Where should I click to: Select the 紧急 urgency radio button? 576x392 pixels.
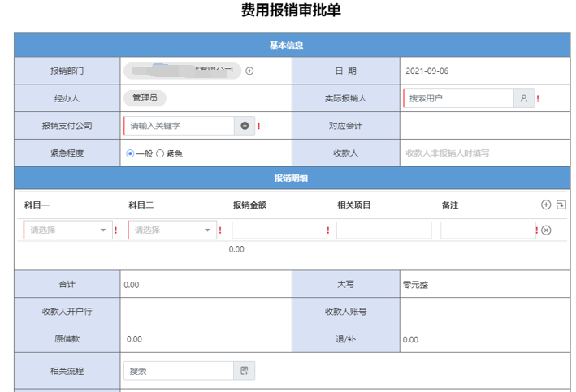tap(160, 153)
